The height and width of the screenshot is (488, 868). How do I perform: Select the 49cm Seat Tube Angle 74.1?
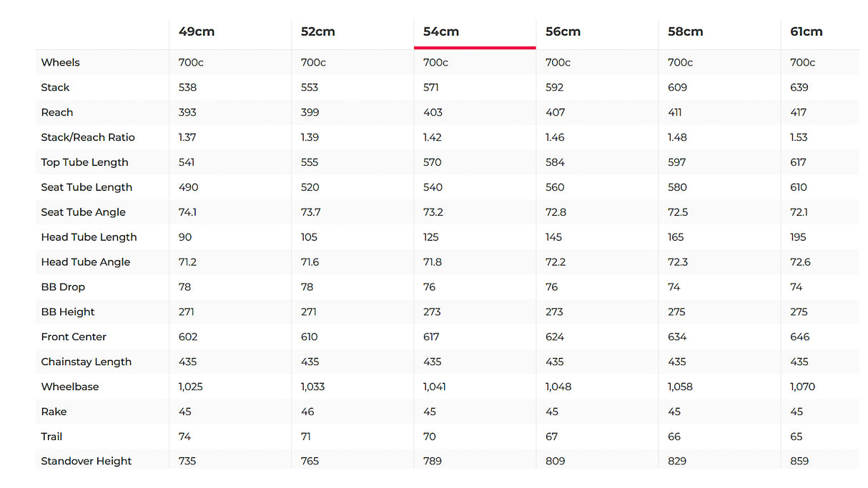[187, 212]
